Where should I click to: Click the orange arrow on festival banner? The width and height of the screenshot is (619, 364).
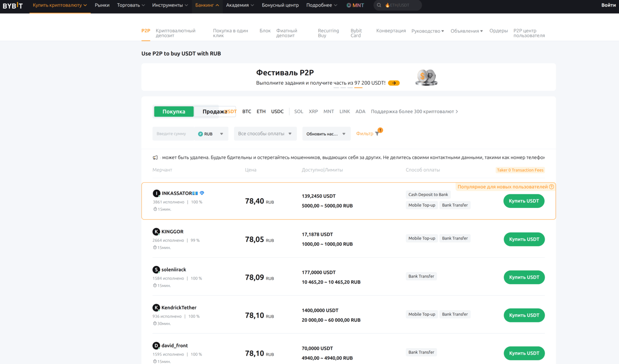pyautogui.click(x=394, y=83)
